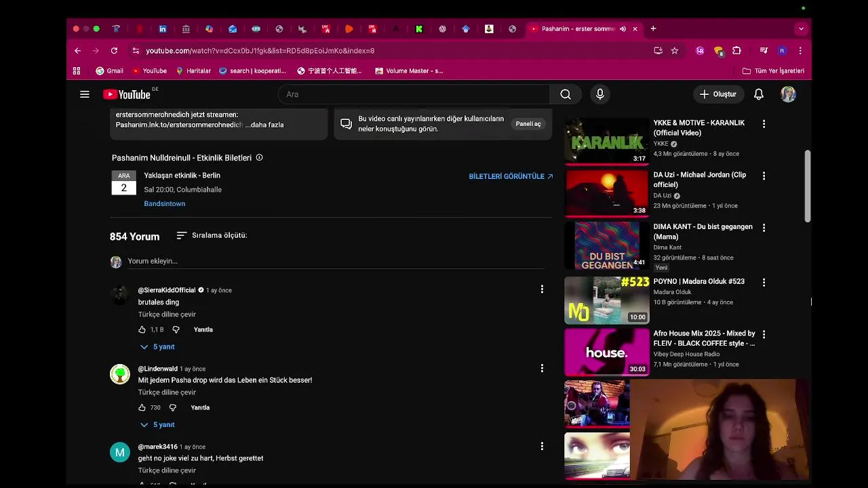868x488 pixels.
Task: Click the page vertical scrollbar thumb
Action: tap(807, 186)
